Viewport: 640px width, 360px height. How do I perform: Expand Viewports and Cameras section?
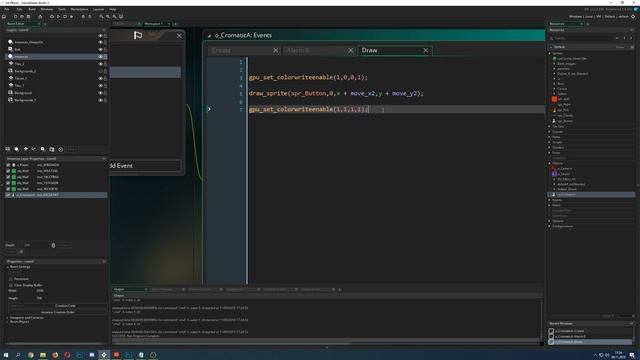[x=7, y=318]
